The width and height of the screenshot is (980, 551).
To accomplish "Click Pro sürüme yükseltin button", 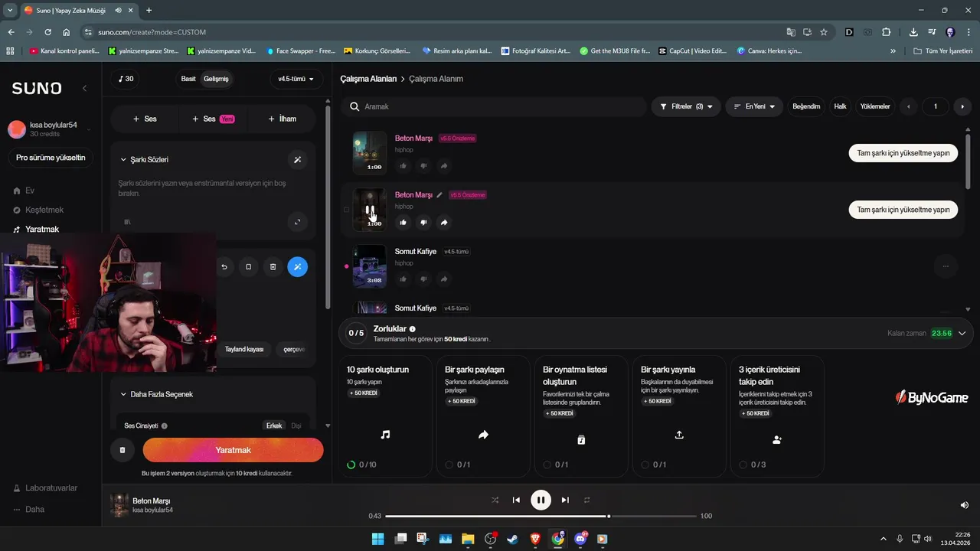I will tap(51, 158).
